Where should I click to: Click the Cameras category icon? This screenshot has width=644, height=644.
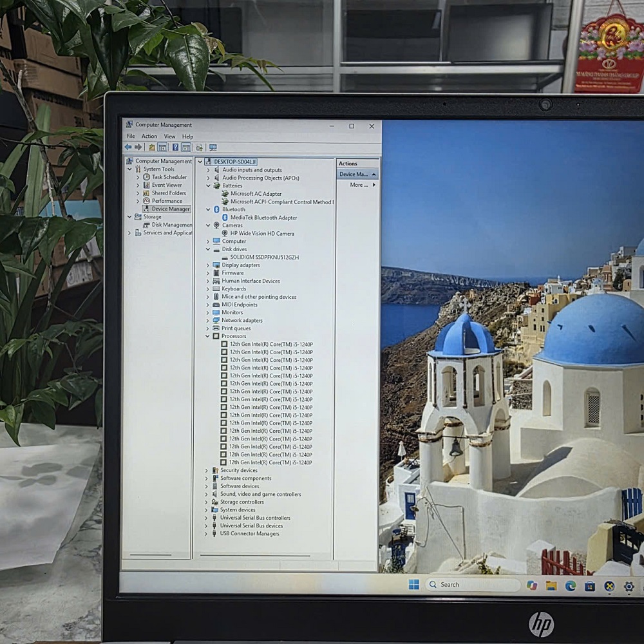click(216, 225)
